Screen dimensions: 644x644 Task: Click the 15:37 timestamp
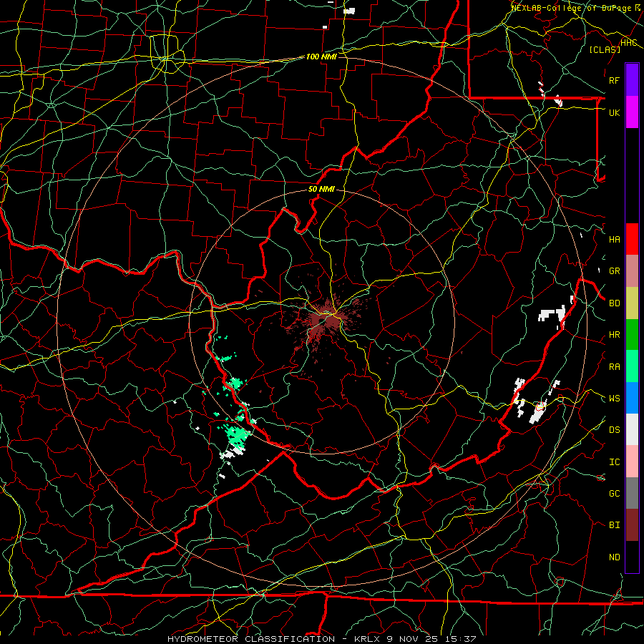(460, 639)
